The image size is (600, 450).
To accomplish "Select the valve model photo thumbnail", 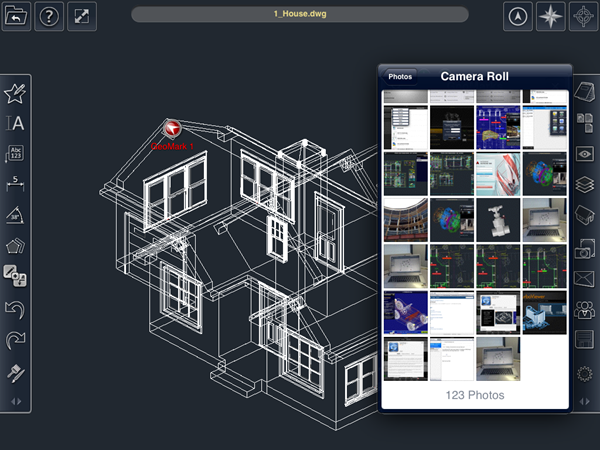I will [x=499, y=219].
